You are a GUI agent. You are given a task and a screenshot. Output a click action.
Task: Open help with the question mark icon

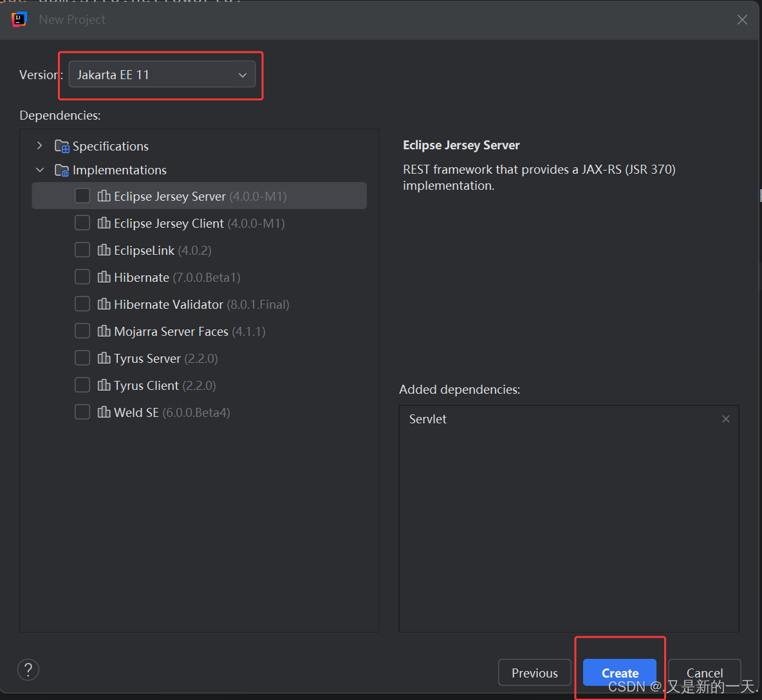28,669
